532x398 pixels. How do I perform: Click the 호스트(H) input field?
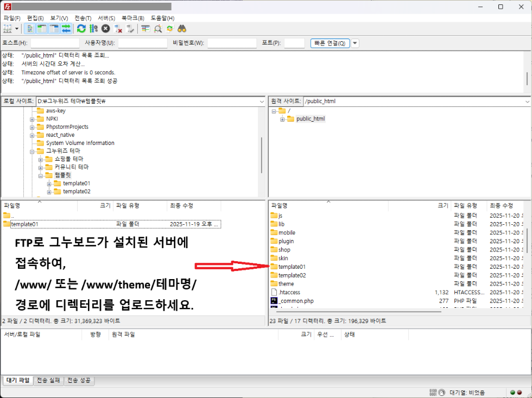[x=54, y=43]
